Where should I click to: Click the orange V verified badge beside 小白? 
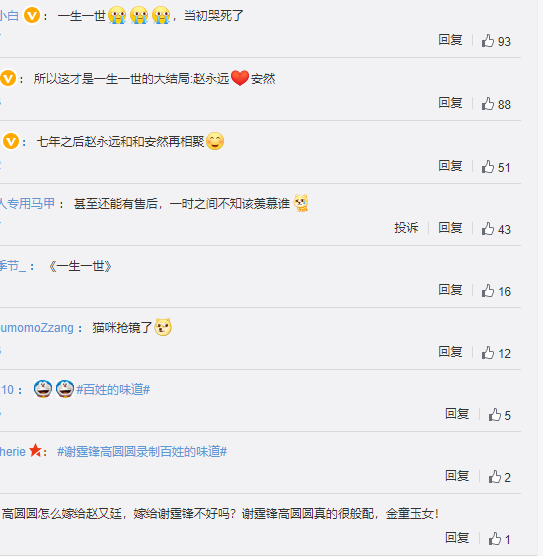coord(32,16)
